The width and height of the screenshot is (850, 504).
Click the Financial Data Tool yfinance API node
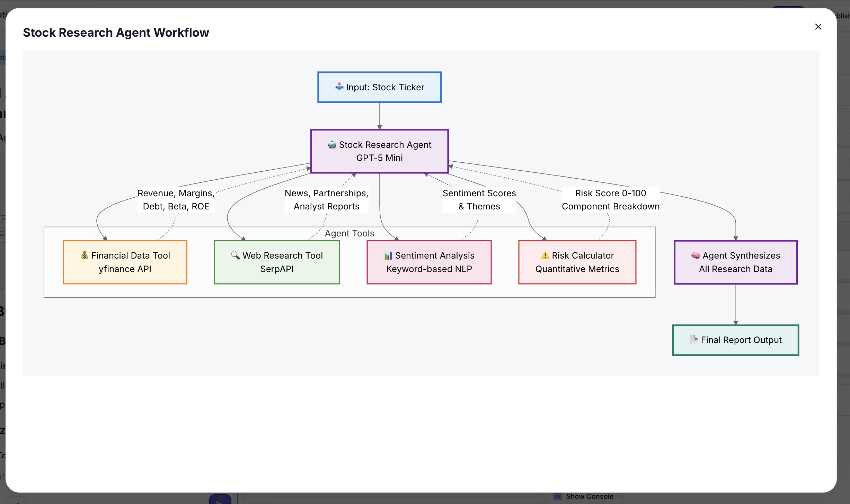point(125,262)
